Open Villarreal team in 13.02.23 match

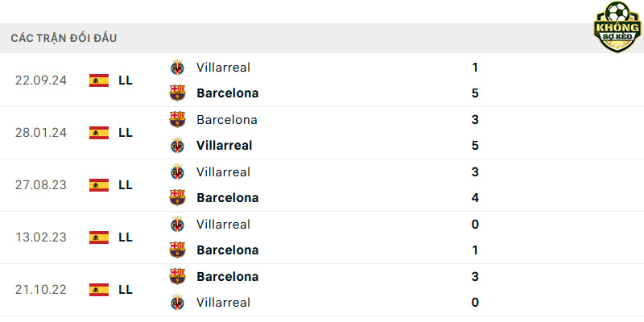pyautogui.click(x=223, y=225)
